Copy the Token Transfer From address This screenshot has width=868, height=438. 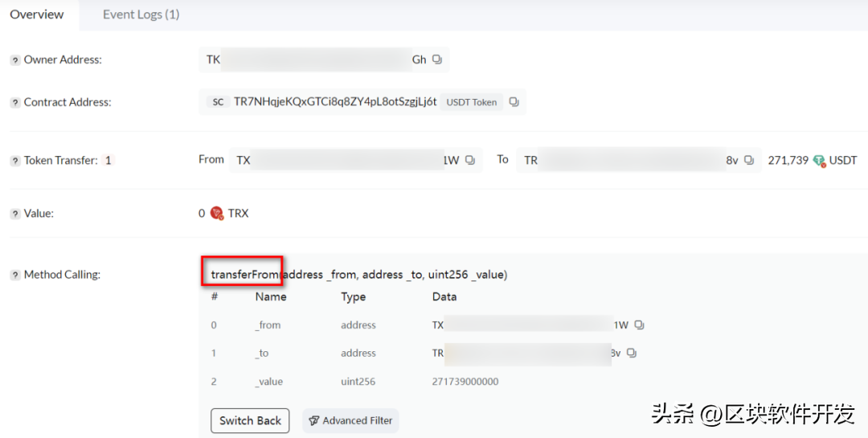[470, 160]
